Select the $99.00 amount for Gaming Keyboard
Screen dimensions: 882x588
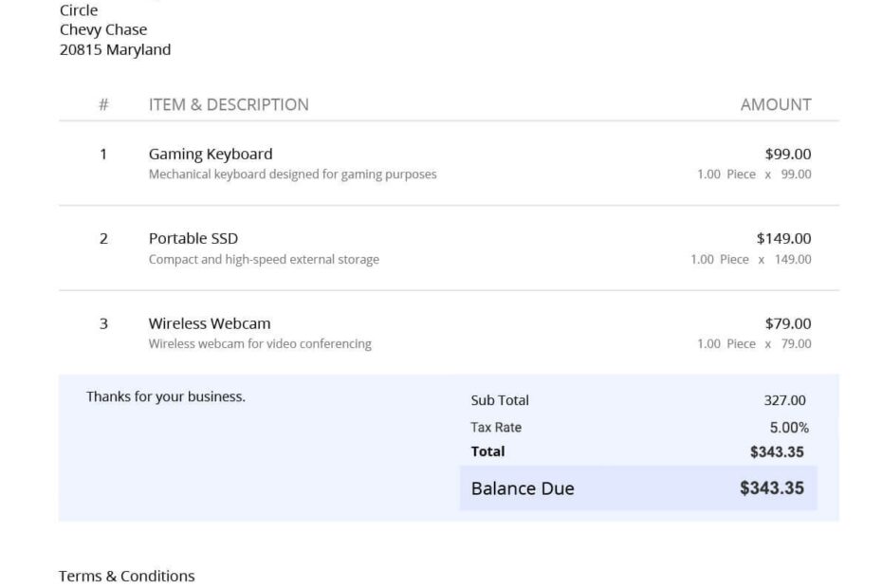click(788, 154)
